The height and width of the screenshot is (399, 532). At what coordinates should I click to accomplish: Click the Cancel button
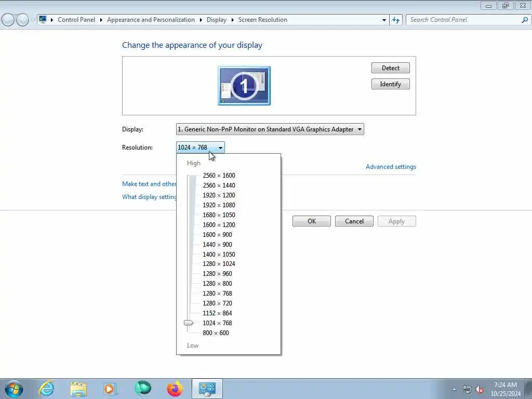pos(354,221)
